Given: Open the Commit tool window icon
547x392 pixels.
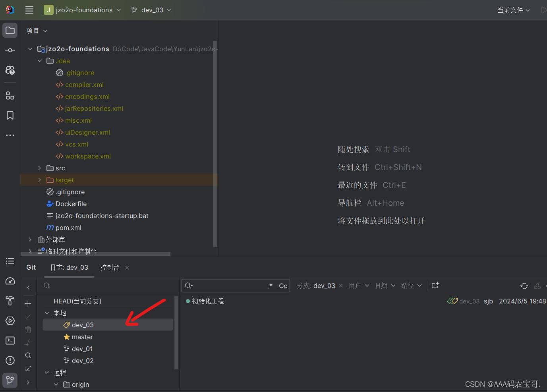Looking at the screenshot, I should pyautogui.click(x=10, y=50).
